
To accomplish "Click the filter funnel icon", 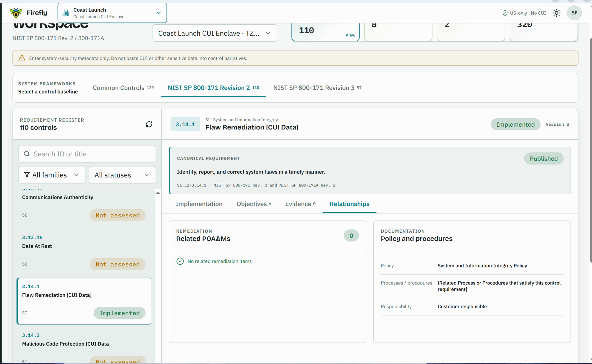I will point(27,175).
